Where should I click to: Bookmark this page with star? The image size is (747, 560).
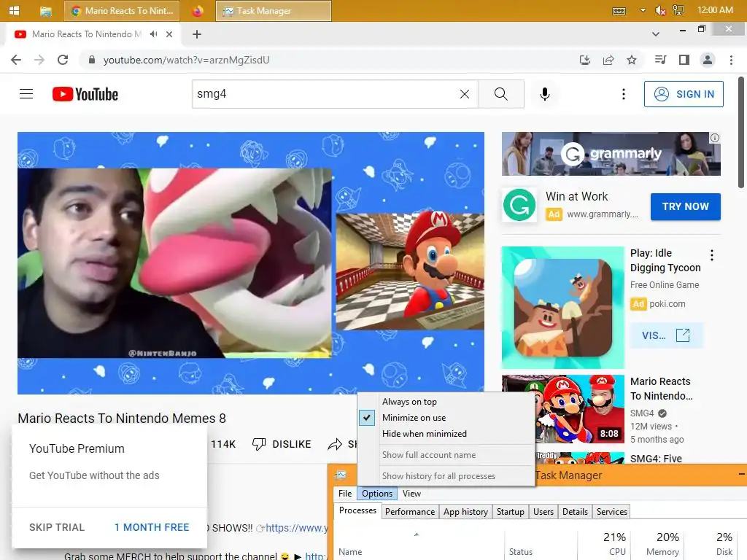click(x=632, y=60)
